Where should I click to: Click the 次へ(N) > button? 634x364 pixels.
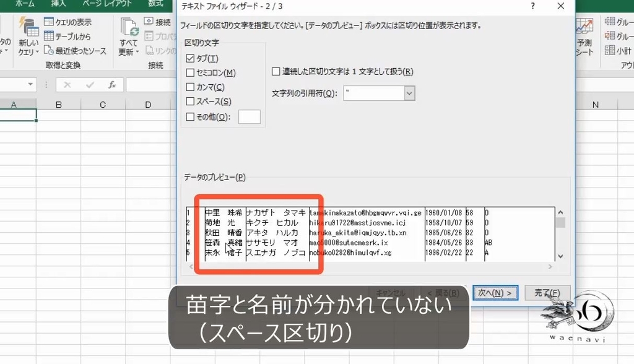(495, 293)
